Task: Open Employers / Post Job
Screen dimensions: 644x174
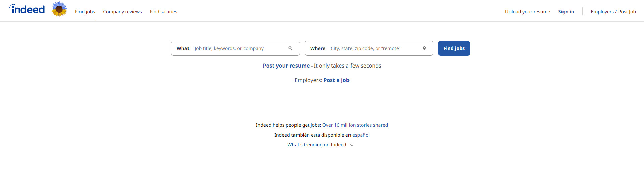Action: tap(613, 12)
